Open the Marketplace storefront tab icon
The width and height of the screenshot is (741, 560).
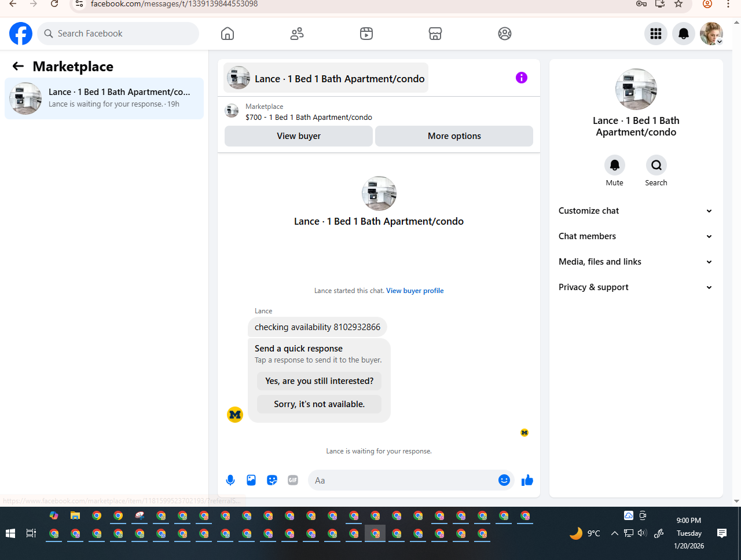click(435, 34)
